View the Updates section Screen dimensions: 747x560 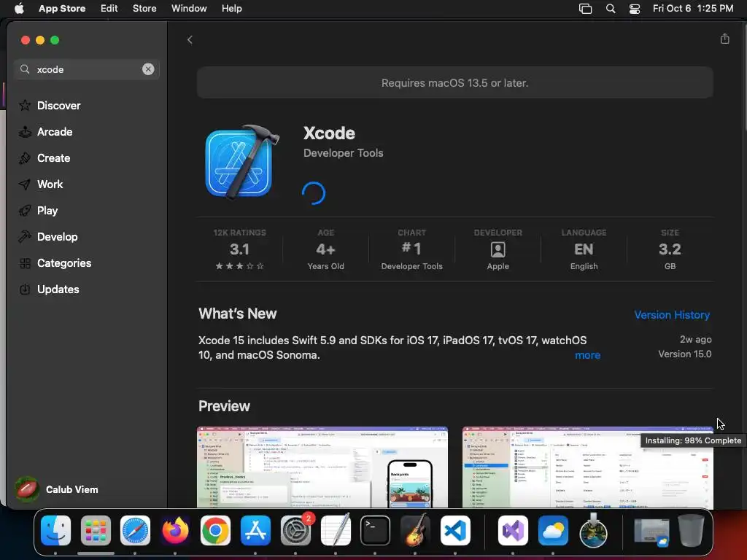(x=58, y=289)
